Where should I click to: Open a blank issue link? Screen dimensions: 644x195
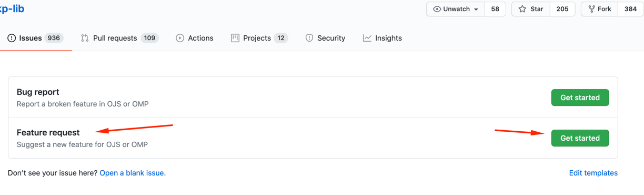pos(133,173)
